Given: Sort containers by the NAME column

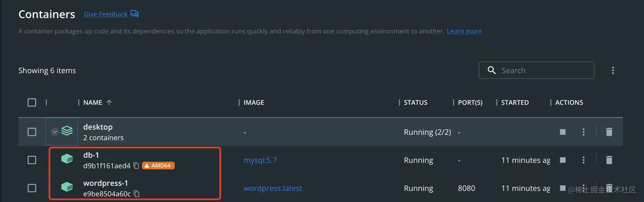Looking at the screenshot, I should coord(93,102).
